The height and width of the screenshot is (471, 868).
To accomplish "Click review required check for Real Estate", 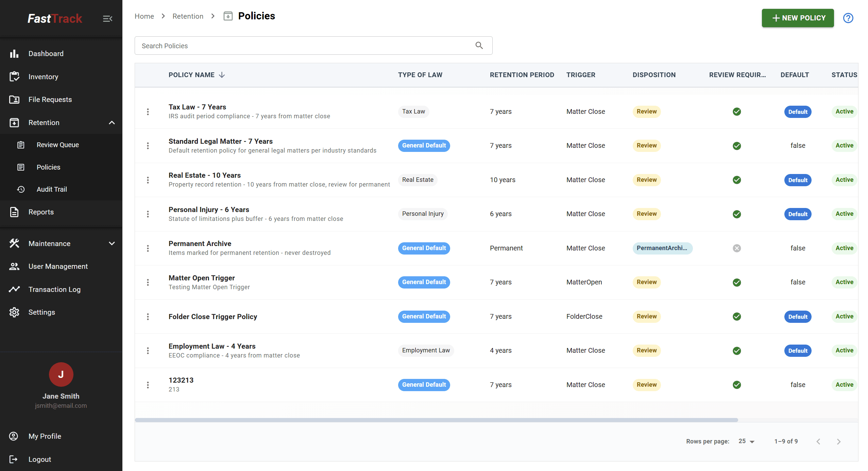I will click(x=737, y=180).
